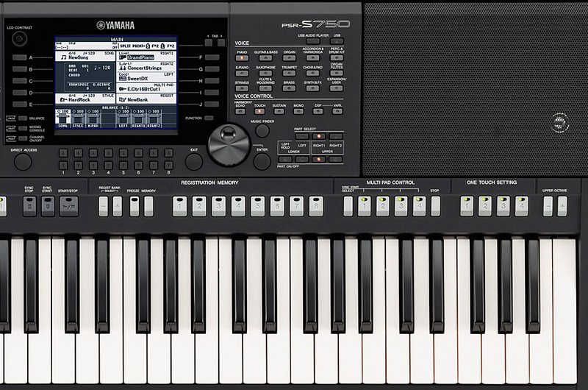588x390 pixels.
Task: Pick the Synth & FX voice button
Action: [x=313, y=88]
